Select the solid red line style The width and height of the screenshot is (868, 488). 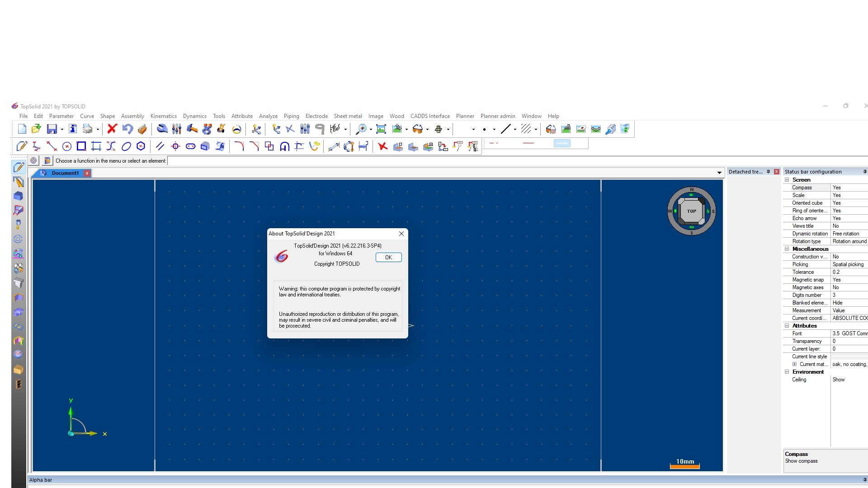coord(528,143)
